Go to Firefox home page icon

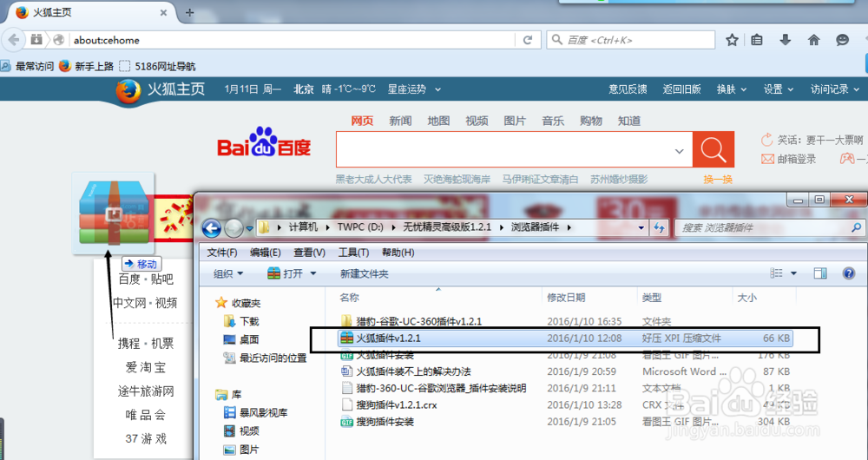(814, 40)
